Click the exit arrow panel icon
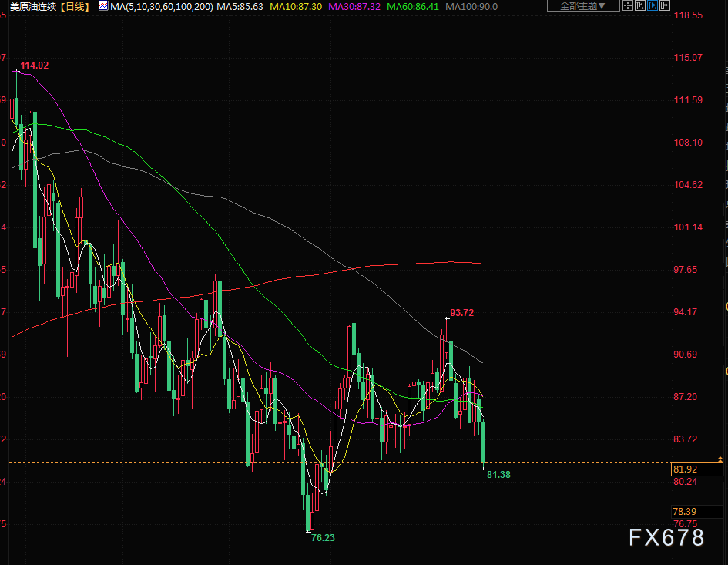Image resolution: width=728 pixels, height=565 pixels. click(665, 6)
